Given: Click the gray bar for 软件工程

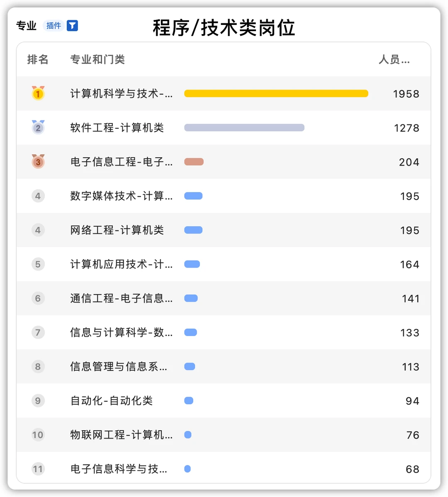Looking at the screenshot, I should point(244,127).
